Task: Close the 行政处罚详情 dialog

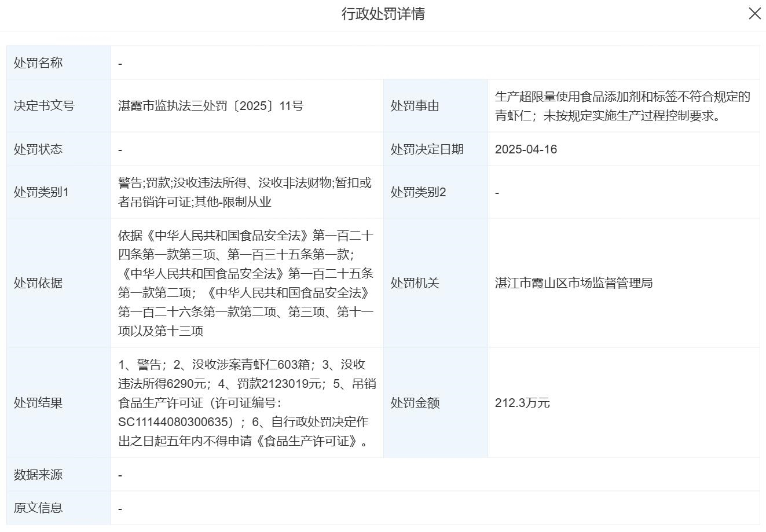Action: click(x=754, y=14)
